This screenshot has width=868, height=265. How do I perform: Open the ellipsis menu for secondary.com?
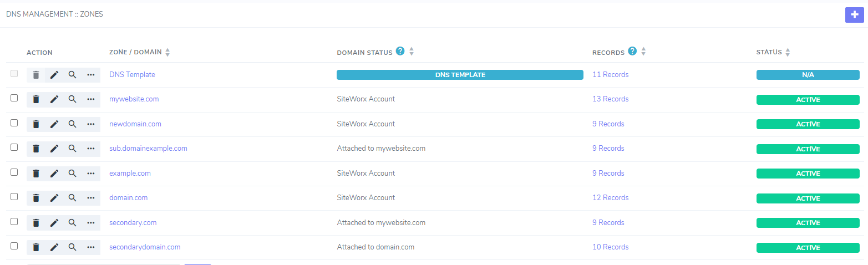[x=91, y=223]
